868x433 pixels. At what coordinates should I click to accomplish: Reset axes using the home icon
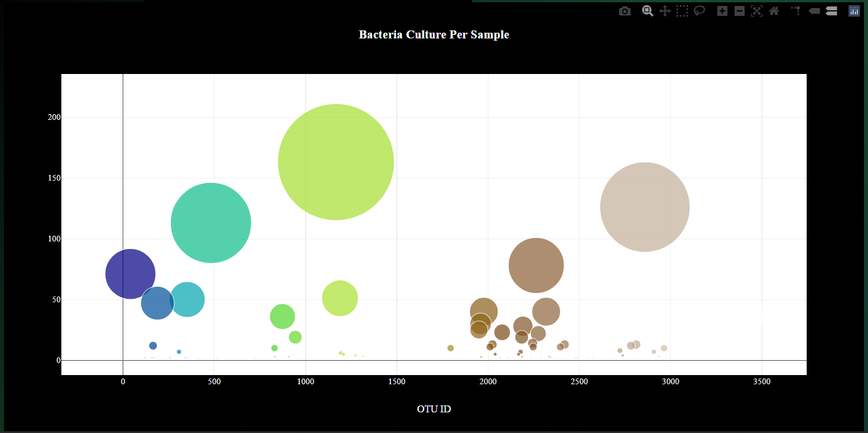tap(774, 10)
